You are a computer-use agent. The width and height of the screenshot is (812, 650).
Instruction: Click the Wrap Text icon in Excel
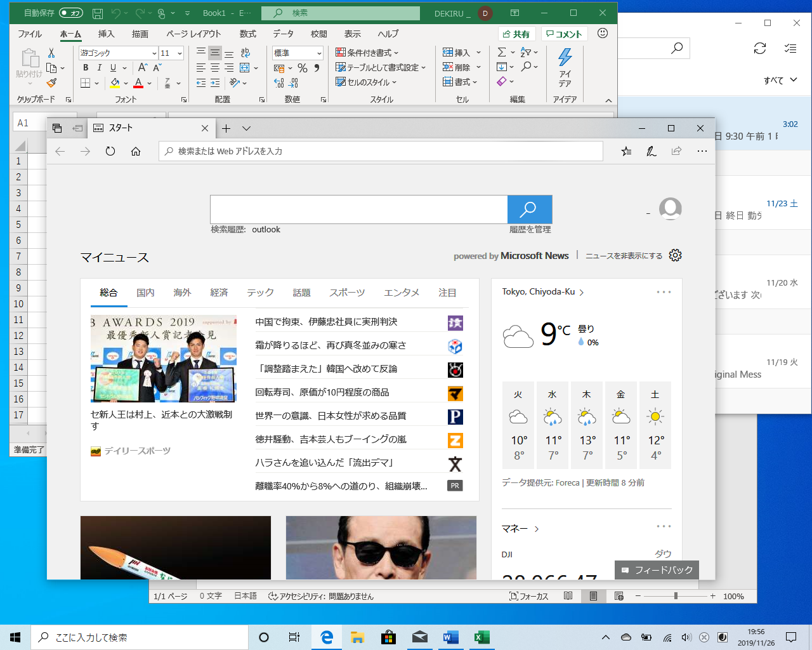tap(246, 53)
